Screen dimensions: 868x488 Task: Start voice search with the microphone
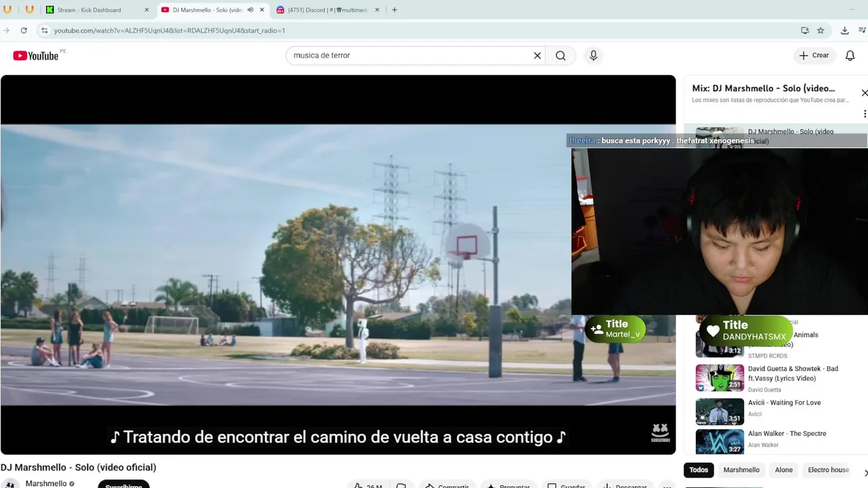(x=593, y=56)
